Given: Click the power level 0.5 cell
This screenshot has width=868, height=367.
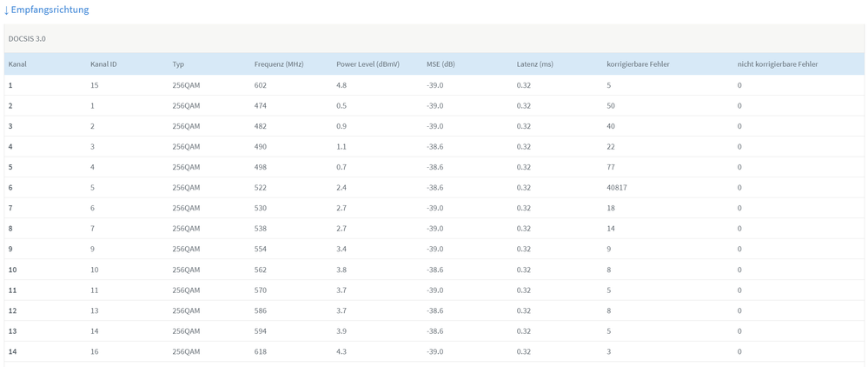Looking at the screenshot, I should point(341,106).
